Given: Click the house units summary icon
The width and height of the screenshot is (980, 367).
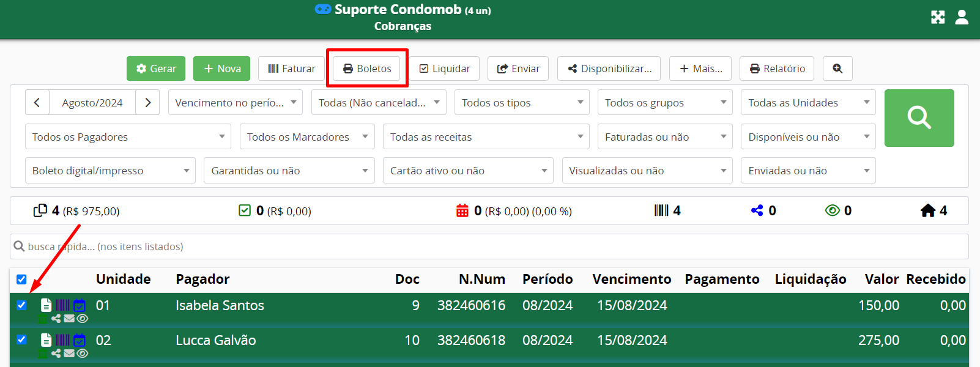Looking at the screenshot, I should pos(928,210).
